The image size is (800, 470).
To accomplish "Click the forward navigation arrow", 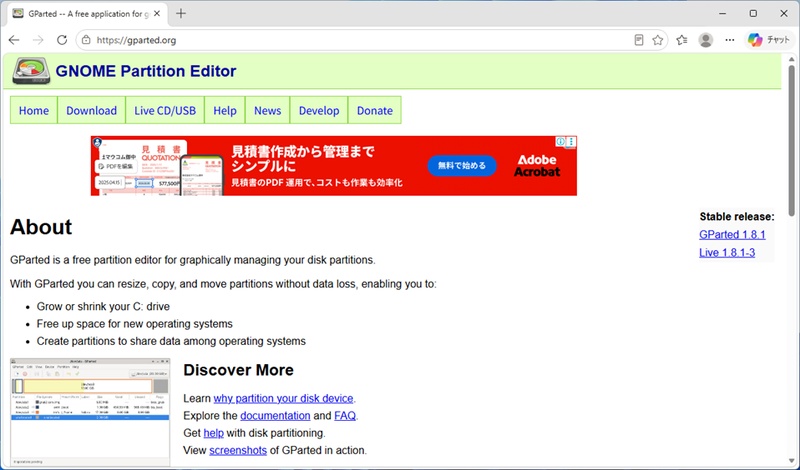I will [38, 40].
